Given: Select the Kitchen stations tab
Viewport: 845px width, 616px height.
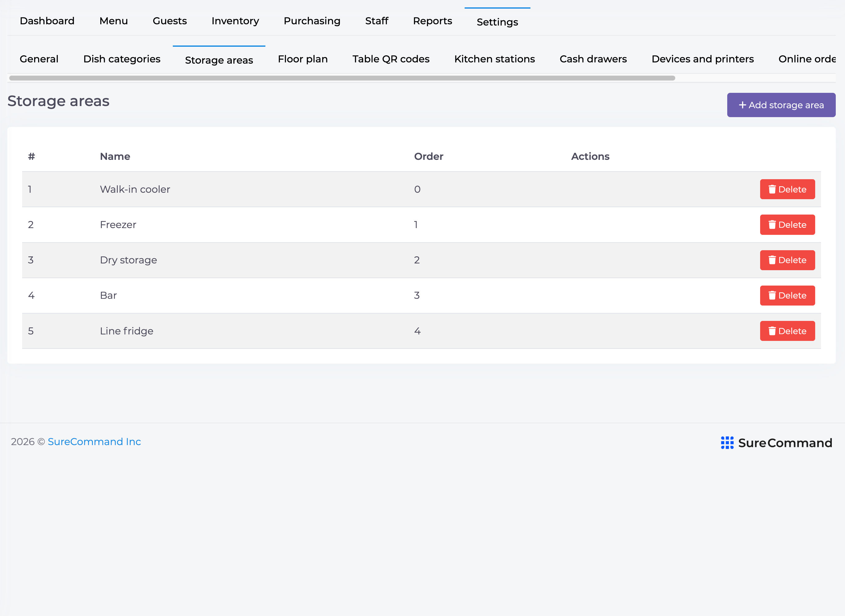Looking at the screenshot, I should [x=494, y=59].
